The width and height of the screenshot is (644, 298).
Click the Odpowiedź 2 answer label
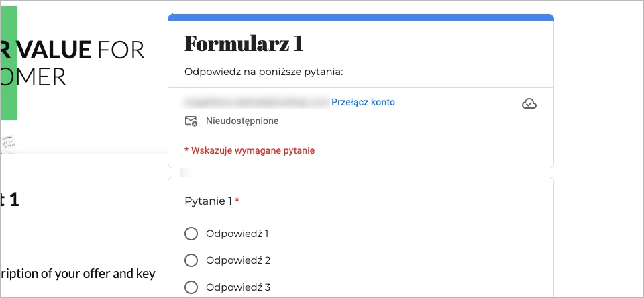pyautogui.click(x=237, y=260)
